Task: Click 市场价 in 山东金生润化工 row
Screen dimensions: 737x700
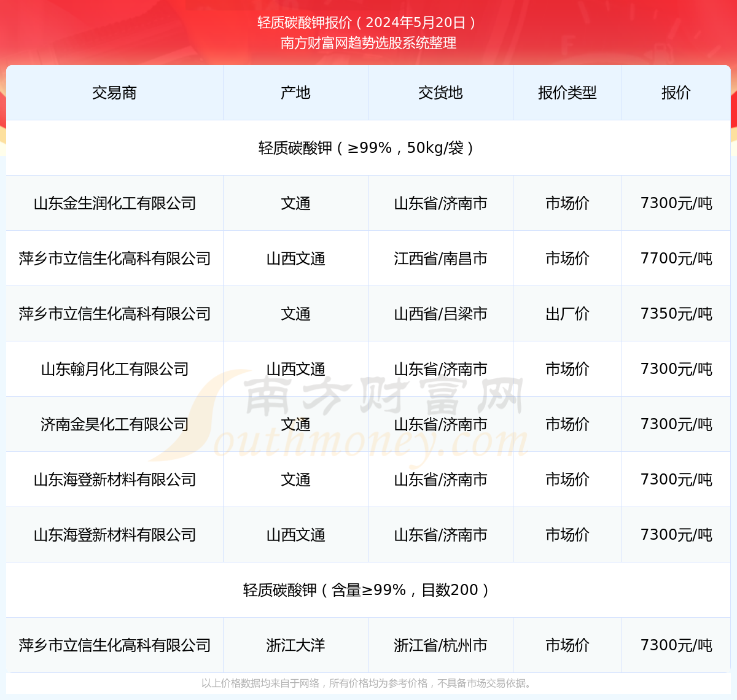Action: pyautogui.click(x=567, y=203)
